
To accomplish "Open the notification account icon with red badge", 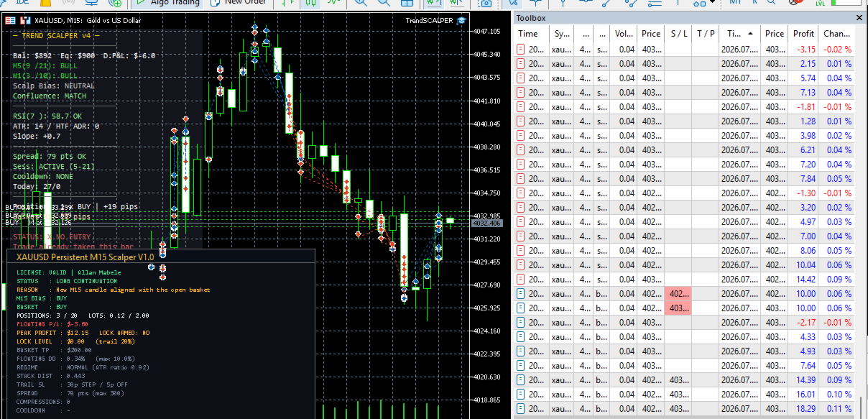I will [794, 2].
